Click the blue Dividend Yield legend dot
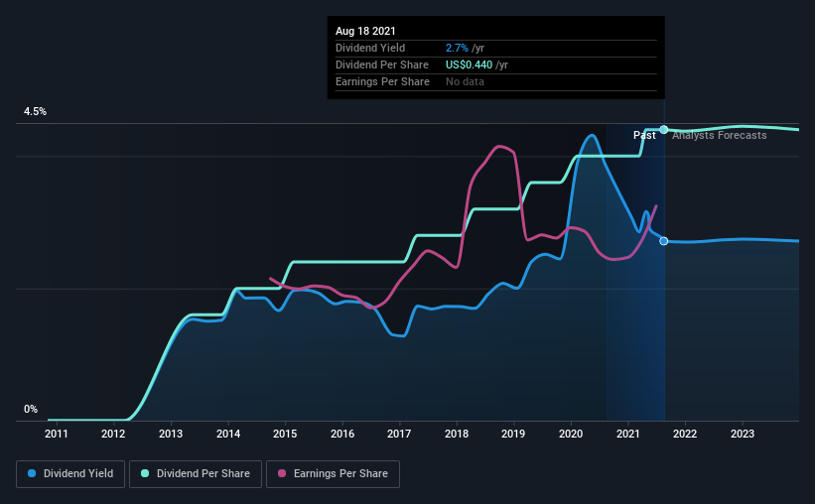The image size is (815, 504). click(x=32, y=473)
